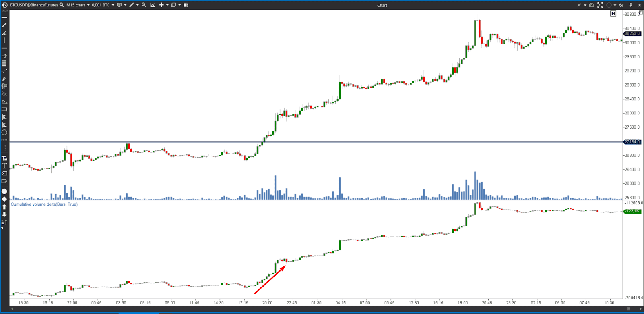Select the filled circle marker tool
Viewport: 644px width, 314px height.
click(x=4, y=191)
